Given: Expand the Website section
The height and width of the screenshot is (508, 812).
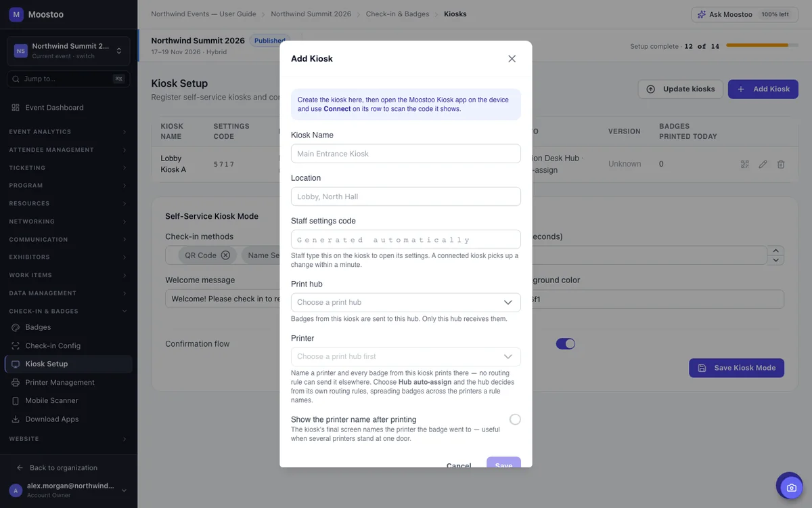Looking at the screenshot, I should point(68,439).
